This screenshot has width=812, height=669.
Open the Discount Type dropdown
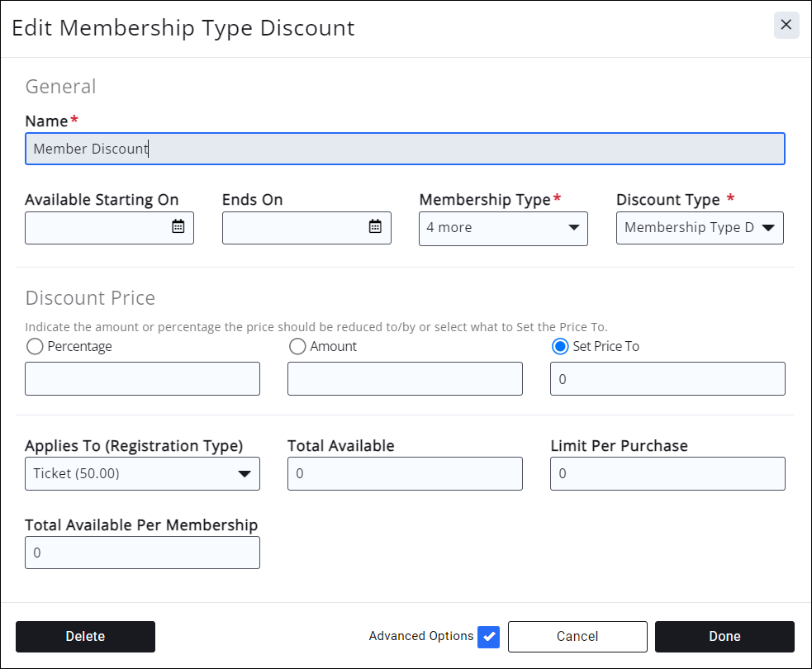(700, 228)
